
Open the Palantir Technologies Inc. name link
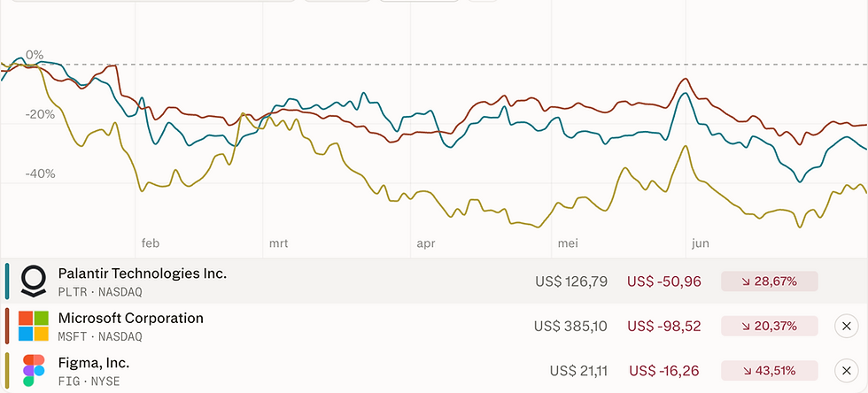[143, 274]
